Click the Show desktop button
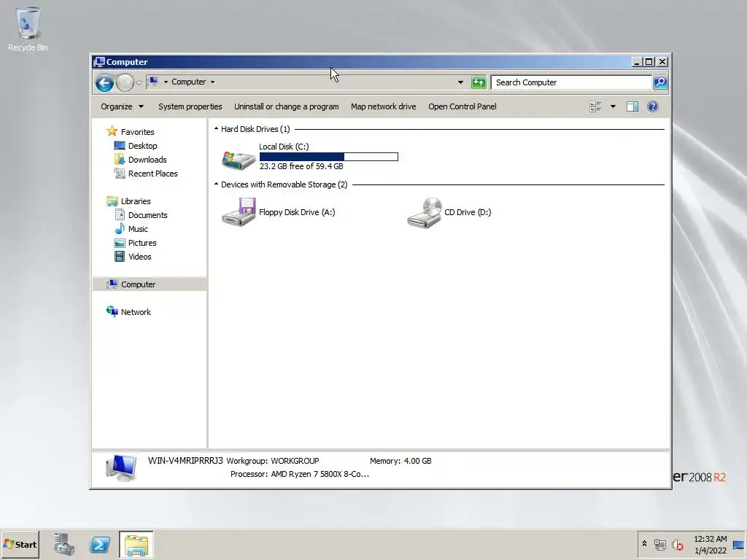 pos(739,544)
